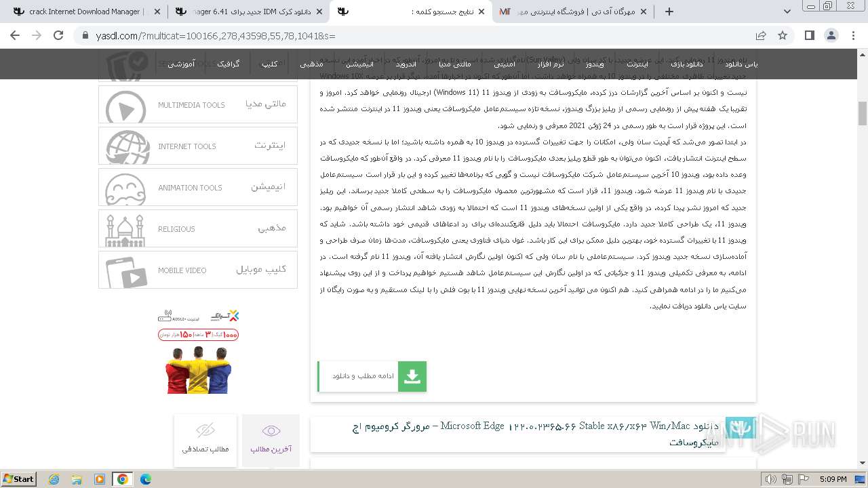Close the مهرگان آی تی tab
868x488 pixels.
(x=644, y=12)
